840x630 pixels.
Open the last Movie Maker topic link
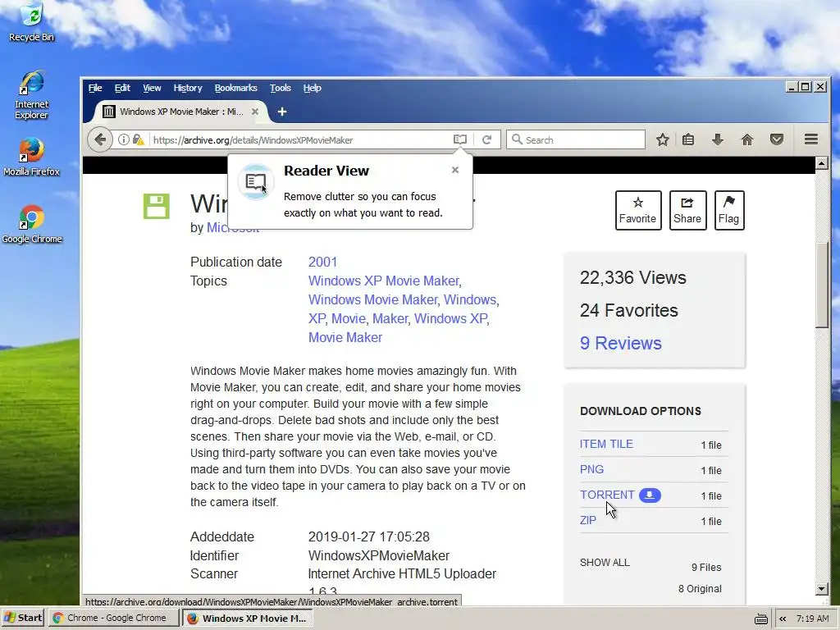[x=345, y=337]
